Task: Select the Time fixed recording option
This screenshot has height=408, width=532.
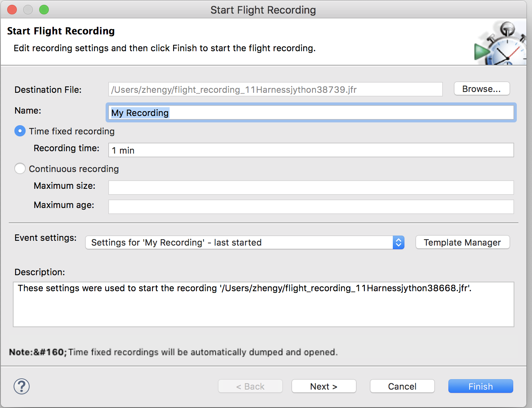Action: 20,131
